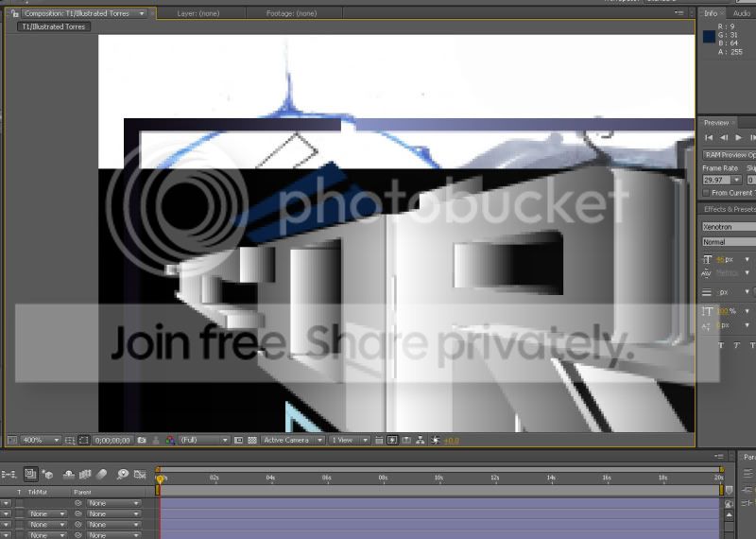This screenshot has width=756, height=539.
Task: Toggle the transparency grid button
Action: (252, 440)
